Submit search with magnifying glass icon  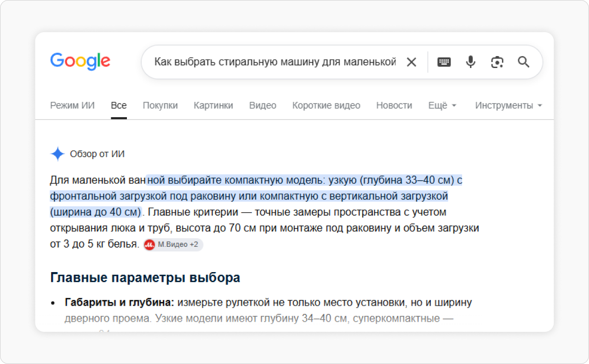(524, 62)
